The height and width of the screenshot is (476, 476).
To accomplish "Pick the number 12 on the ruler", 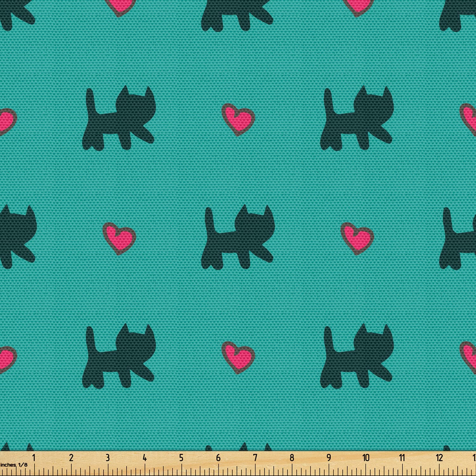I will pyautogui.click(x=439, y=458).
